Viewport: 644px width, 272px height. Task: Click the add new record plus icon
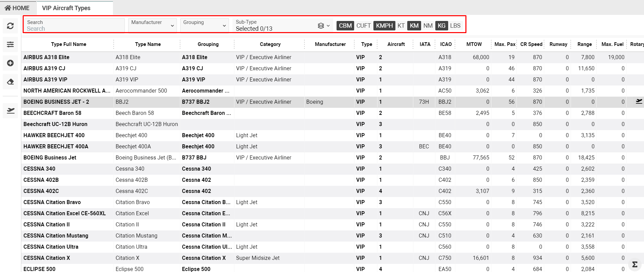[10, 63]
